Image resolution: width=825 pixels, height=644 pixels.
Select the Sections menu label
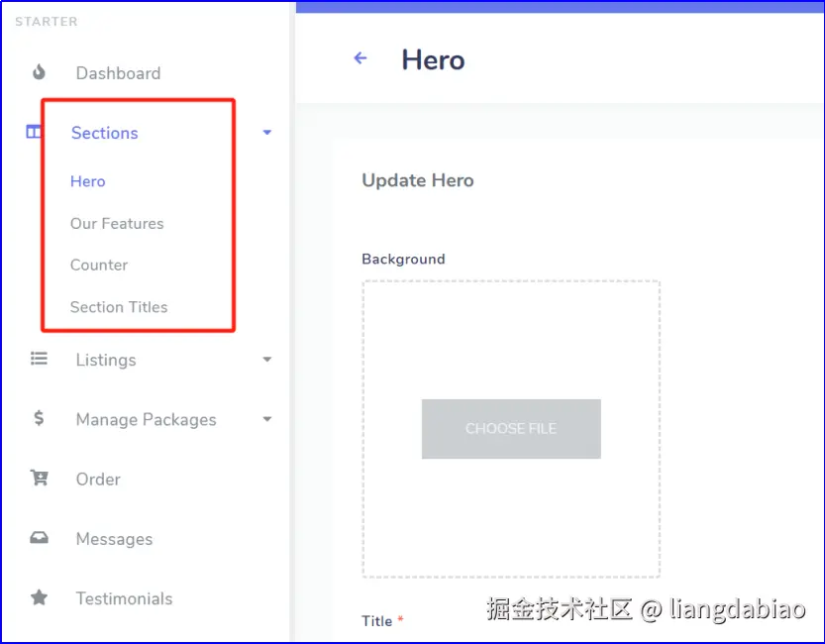[x=105, y=133]
